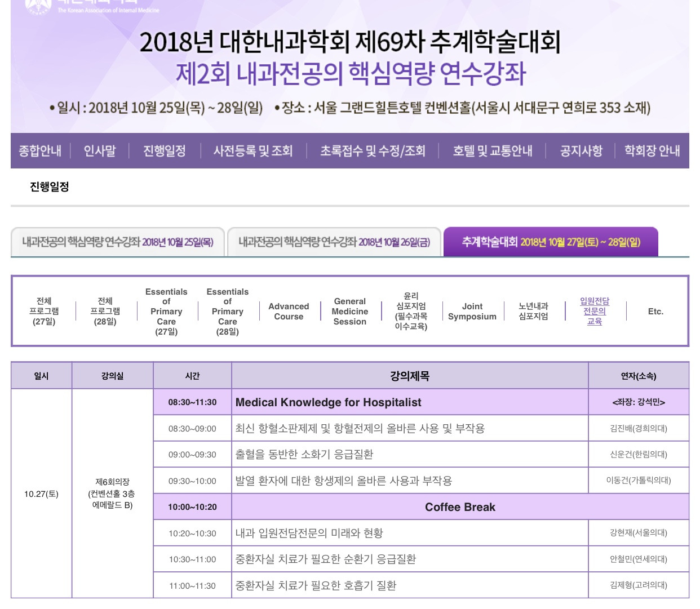700x609 pixels.
Task: Open 노년내과 심포지엄 link
Action: [x=533, y=311]
